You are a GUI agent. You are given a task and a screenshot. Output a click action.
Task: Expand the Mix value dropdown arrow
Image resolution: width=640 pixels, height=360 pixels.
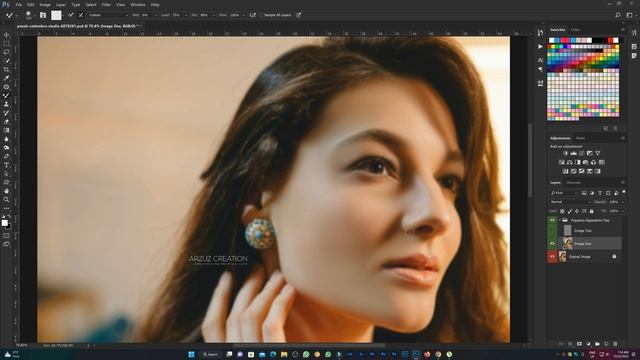click(213, 15)
